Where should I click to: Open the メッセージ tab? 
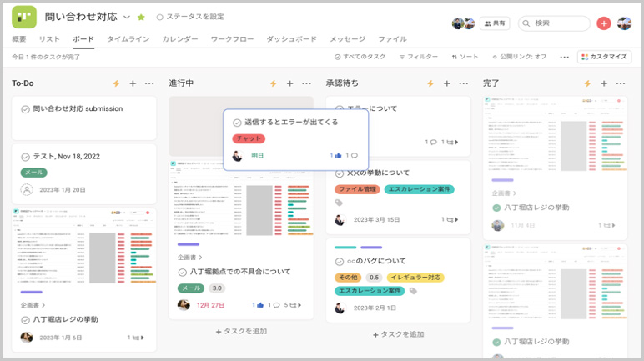pyautogui.click(x=348, y=39)
